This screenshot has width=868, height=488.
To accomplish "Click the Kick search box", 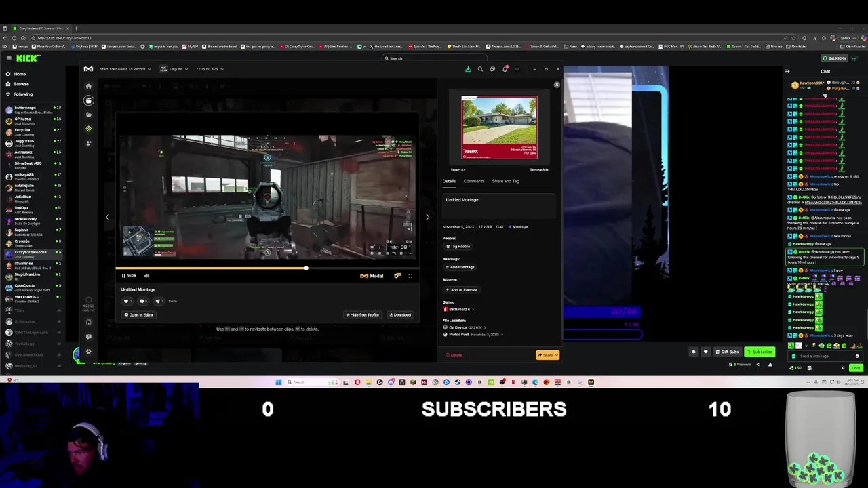I will (x=434, y=58).
